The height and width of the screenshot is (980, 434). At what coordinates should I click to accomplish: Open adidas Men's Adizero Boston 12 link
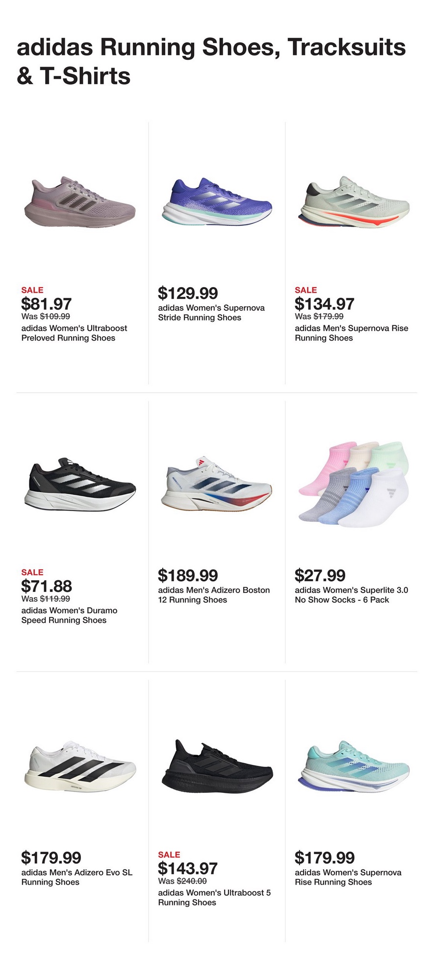[x=214, y=595]
